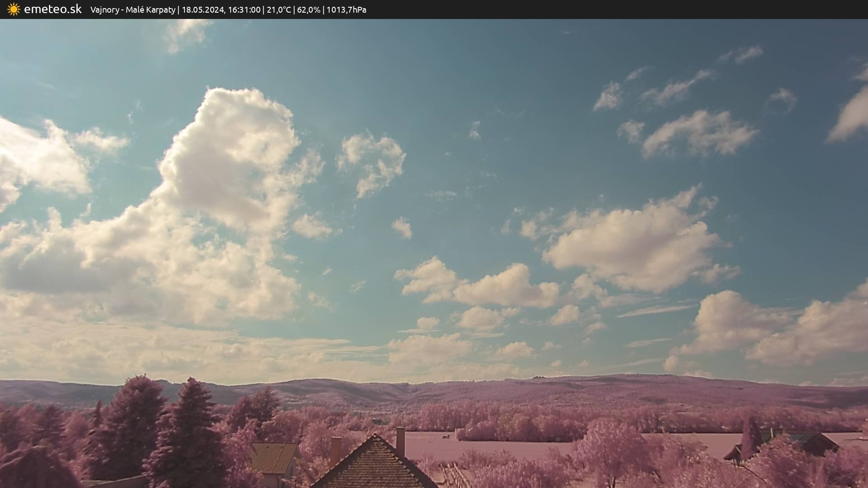Click the brick chimney on the central roof

click(x=401, y=441)
